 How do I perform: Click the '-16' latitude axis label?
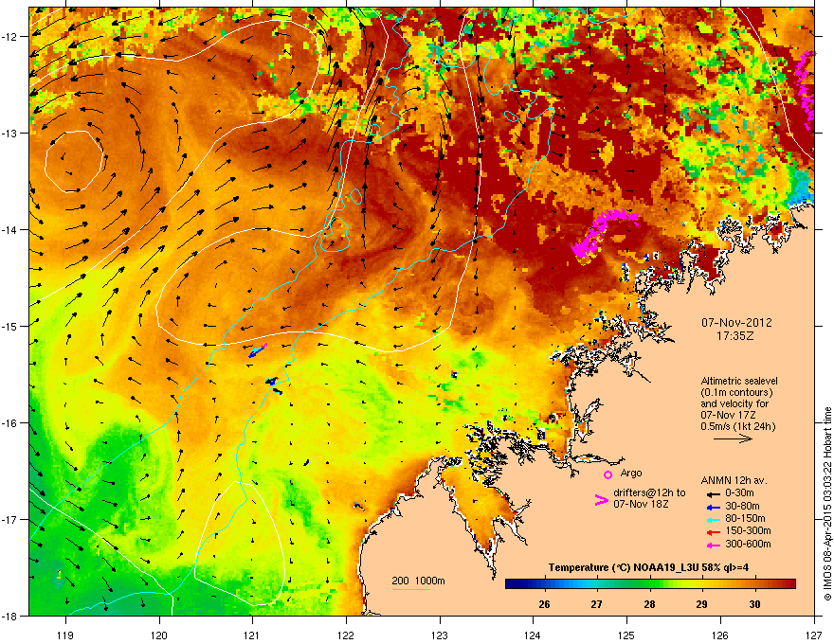9,422
